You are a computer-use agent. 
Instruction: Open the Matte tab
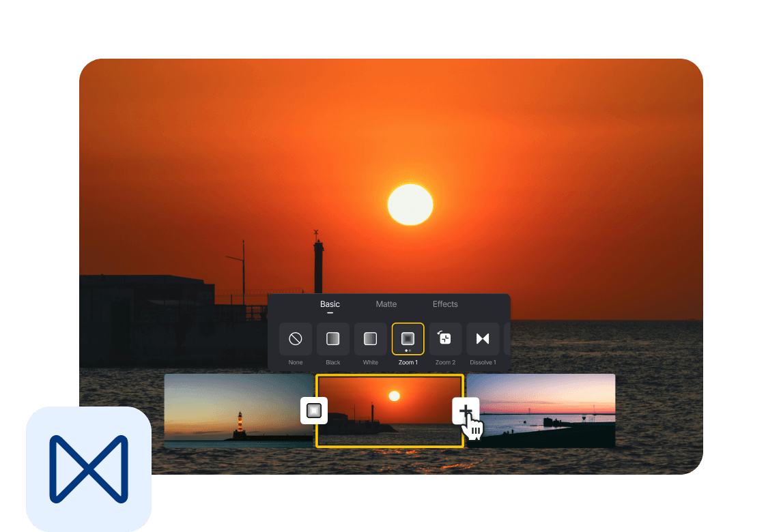(386, 304)
